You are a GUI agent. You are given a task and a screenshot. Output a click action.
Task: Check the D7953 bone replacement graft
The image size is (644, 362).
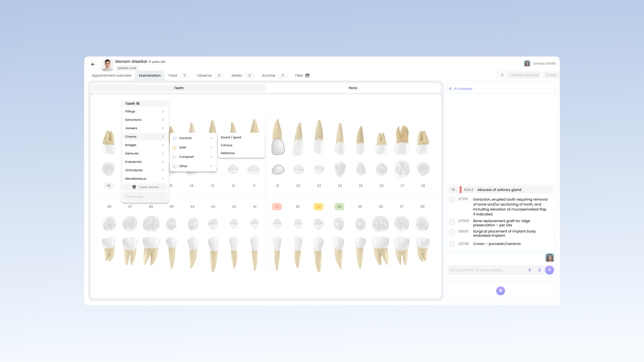[452, 222]
